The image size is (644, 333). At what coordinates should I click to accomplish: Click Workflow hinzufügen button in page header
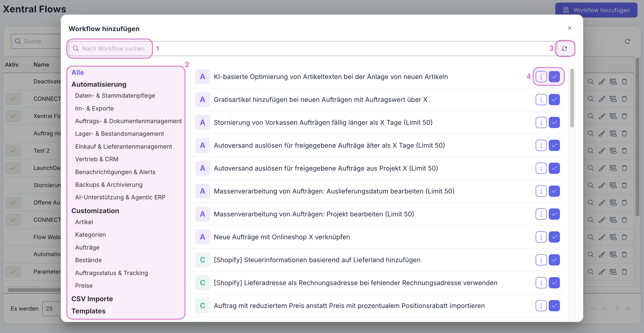tap(596, 10)
